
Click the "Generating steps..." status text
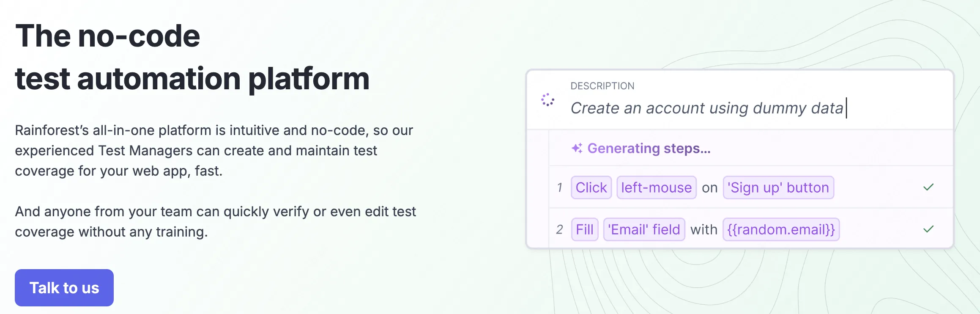(649, 149)
